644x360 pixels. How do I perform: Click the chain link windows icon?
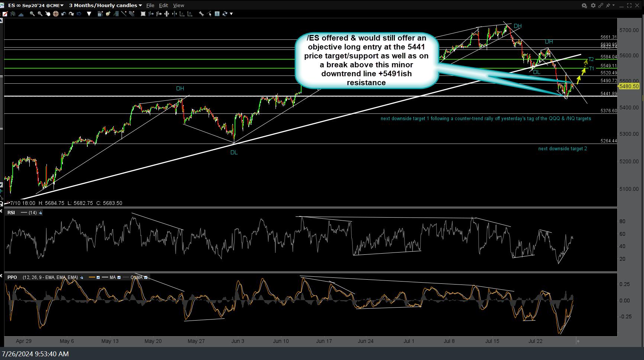click(600, 5)
